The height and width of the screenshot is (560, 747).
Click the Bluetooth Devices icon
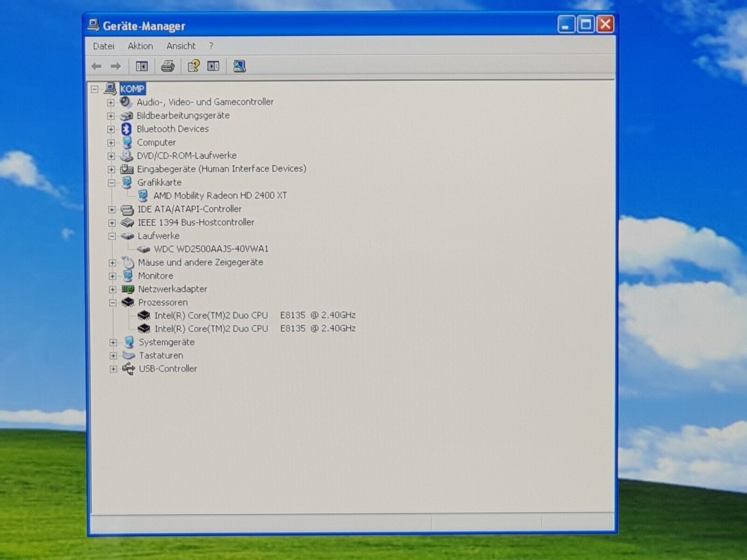coord(126,129)
